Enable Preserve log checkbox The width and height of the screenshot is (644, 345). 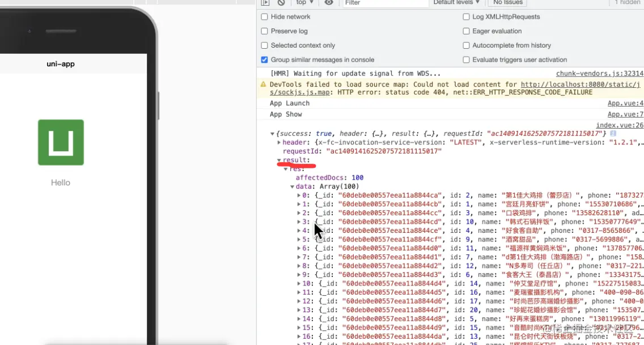pos(265,31)
